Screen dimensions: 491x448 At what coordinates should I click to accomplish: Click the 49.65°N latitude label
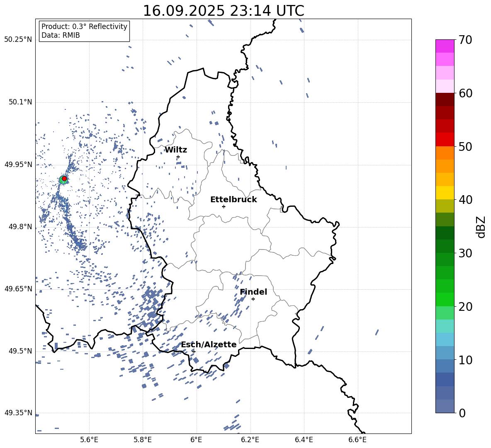18,289
